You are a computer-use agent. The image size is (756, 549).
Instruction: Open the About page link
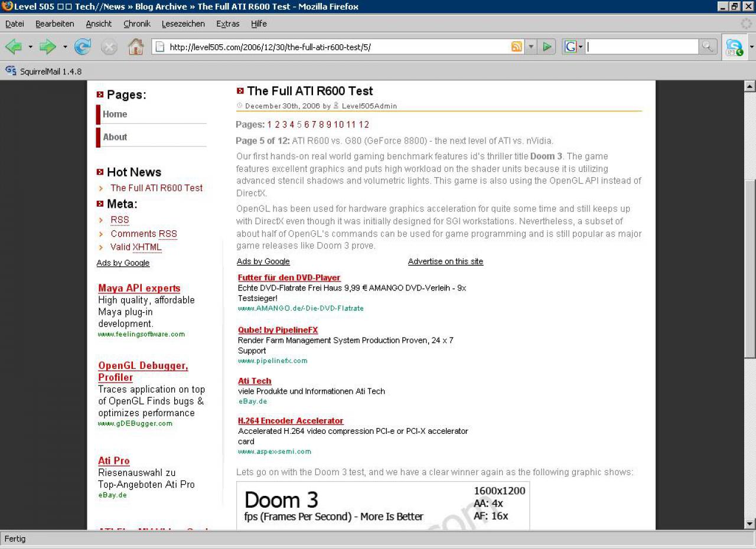pos(115,137)
